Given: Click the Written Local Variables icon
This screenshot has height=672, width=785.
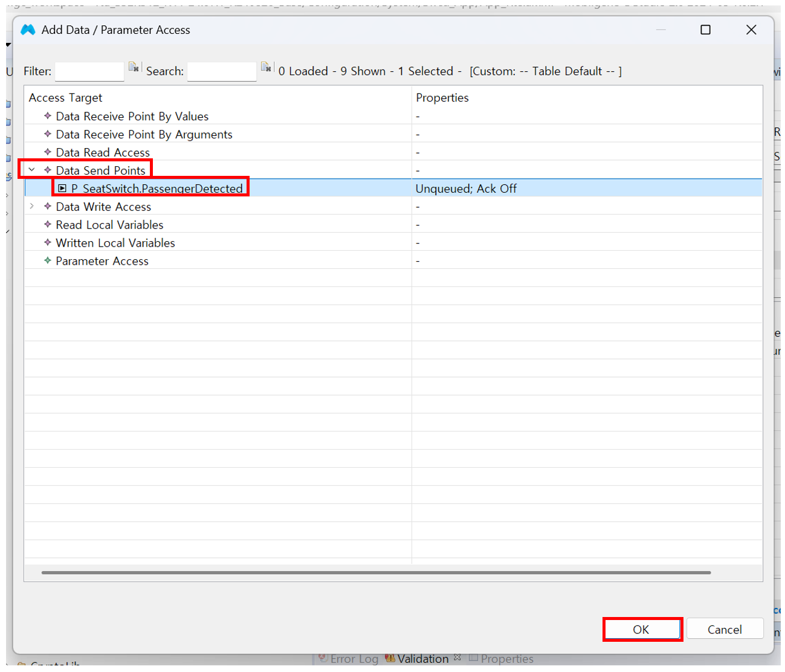Looking at the screenshot, I should pyautogui.click(x=48, y=242).
